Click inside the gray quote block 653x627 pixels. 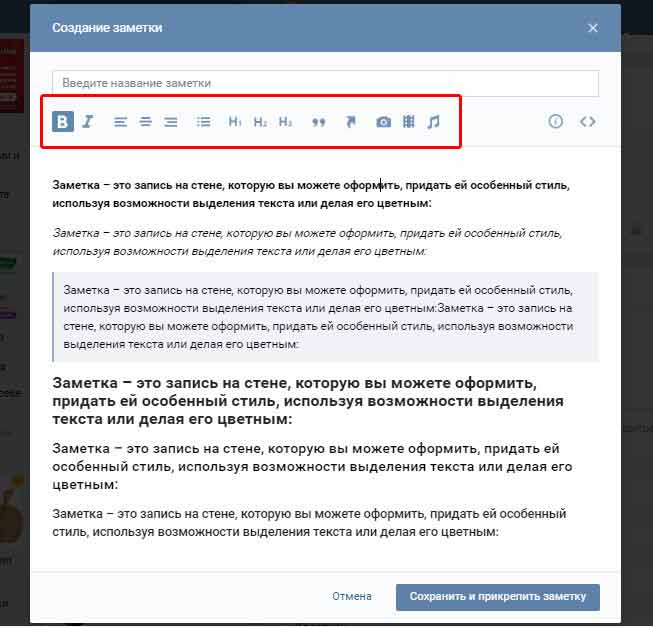point(326,317)
